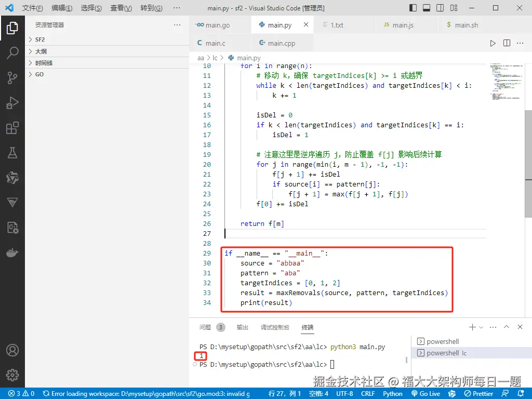Open the Testing flask view
The width and height of the screenshot is (532, 399).
click(x=12, y=153)
